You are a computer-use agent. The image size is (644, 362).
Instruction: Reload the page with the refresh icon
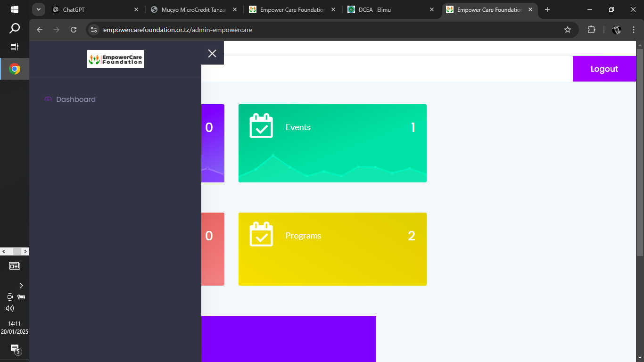pyautogui.click(x=74, y=30)
